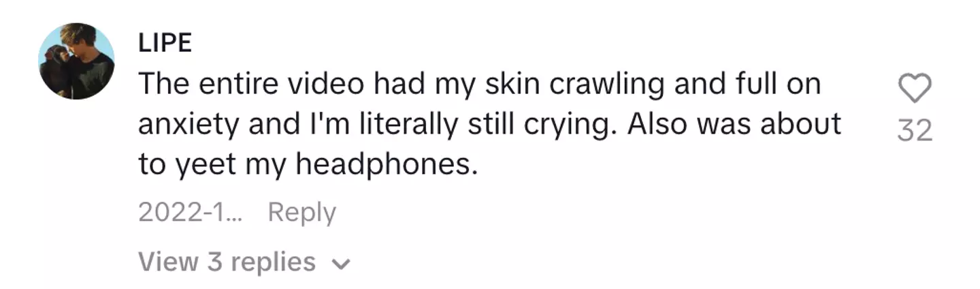Tap the outlined heart above 32
Viewport: 980px width, 289px height.
click(x=914, y=89)
